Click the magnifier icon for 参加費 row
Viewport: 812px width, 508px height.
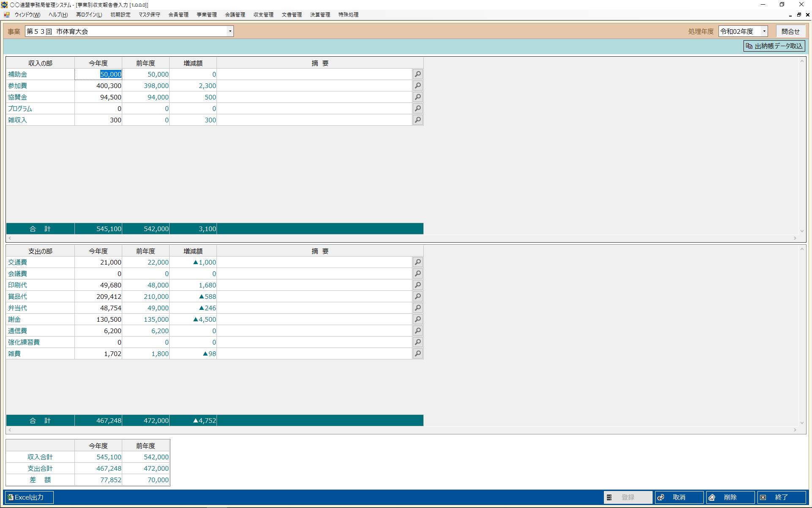[417, 86]
